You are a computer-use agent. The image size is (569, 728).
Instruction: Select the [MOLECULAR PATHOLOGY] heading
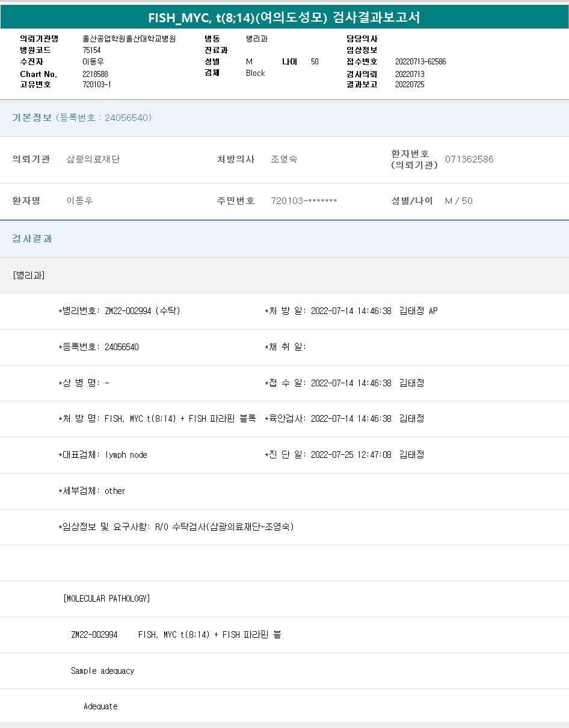tap(106, 599)
